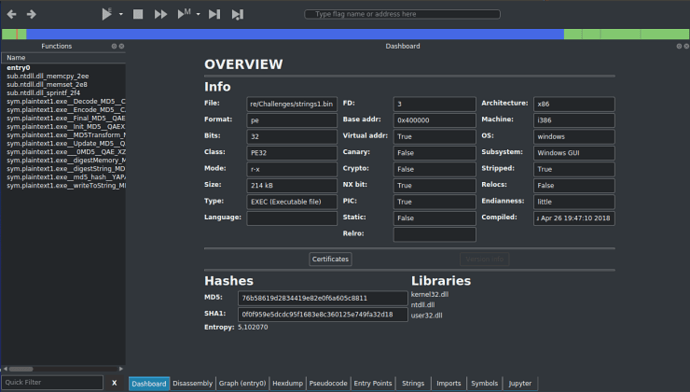The height and width of the screenshot is (392, 690).
Task: Go forward with the right arrow
Action: click(x=31, y=15)
